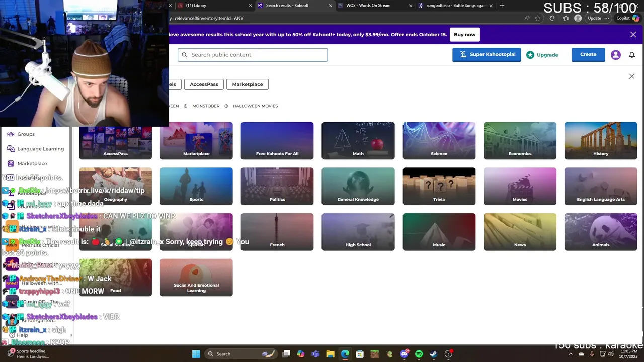Open the Music category tile
This screenshot has width=644, height=362.
tap(439, 232)
